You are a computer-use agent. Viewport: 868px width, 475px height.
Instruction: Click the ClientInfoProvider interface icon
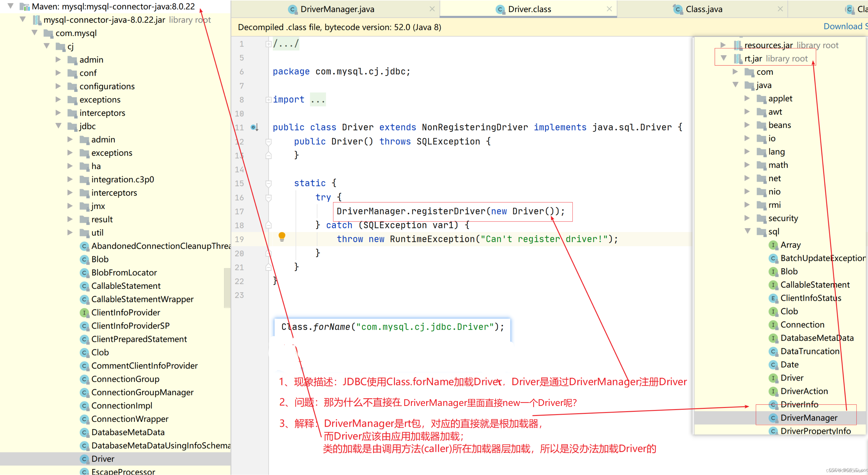[x=84, y=313]
